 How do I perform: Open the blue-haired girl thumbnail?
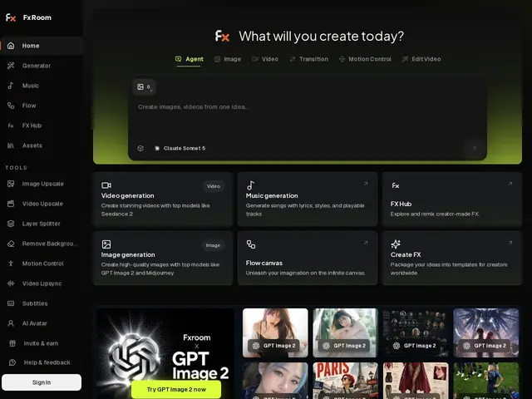click(x=275, y=381)
